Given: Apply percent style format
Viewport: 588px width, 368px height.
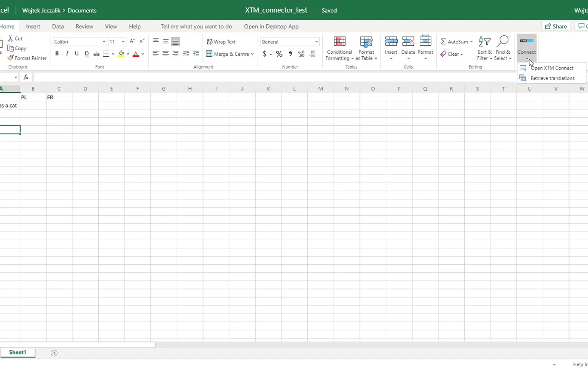Looking at the screenshot, I should 279,54.
